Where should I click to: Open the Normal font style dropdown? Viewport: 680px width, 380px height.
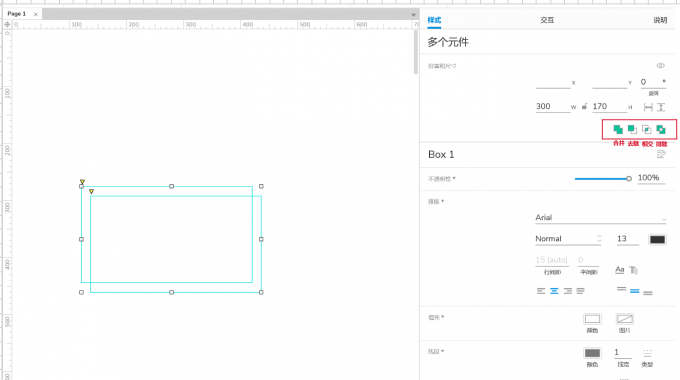pyautogui.click(x=568, y=239)
